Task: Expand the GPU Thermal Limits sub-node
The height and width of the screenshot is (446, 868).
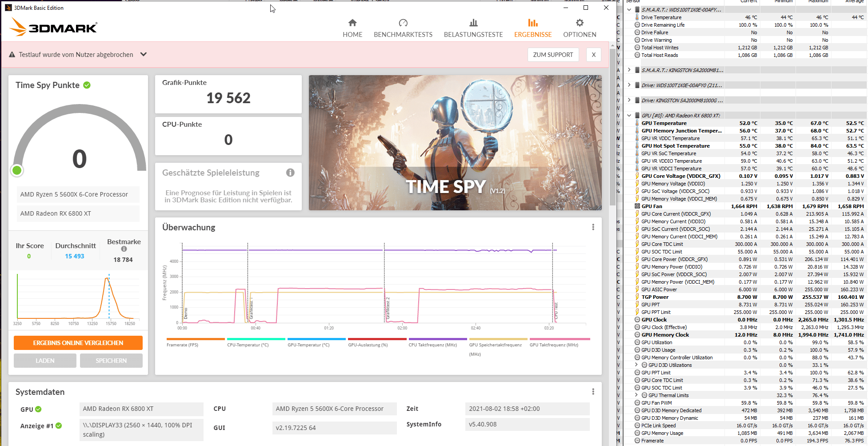Action: click(x=636, y=395)
